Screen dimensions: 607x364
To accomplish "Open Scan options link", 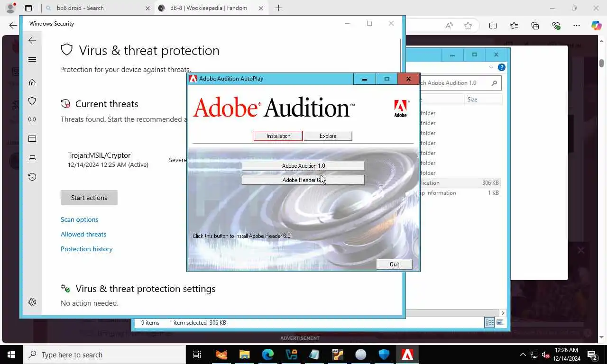I will [x=80, y=219].
